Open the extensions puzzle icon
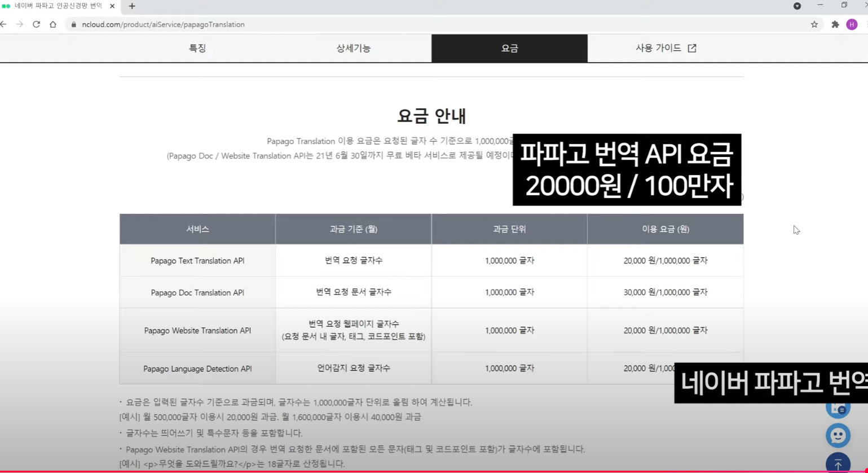Image resolution: width=868 pixels, height=473 pixels. point(835,24)
